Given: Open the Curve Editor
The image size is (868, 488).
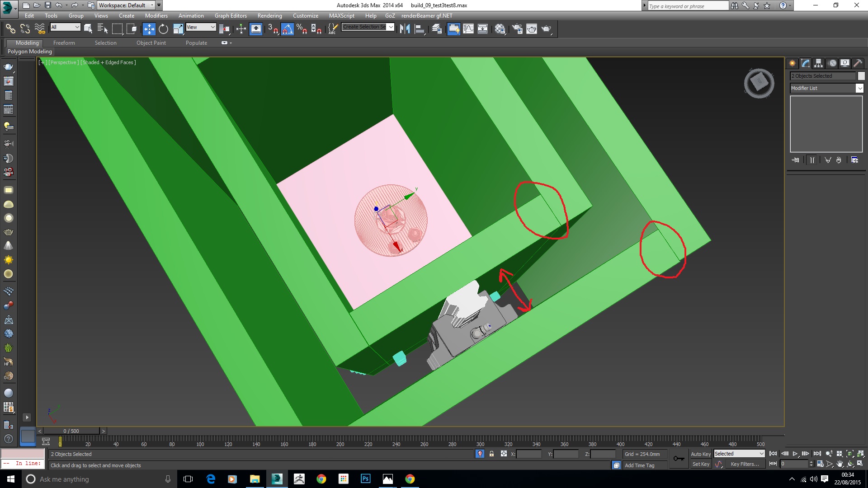Looking at the screenshot, I should (468, 29).
